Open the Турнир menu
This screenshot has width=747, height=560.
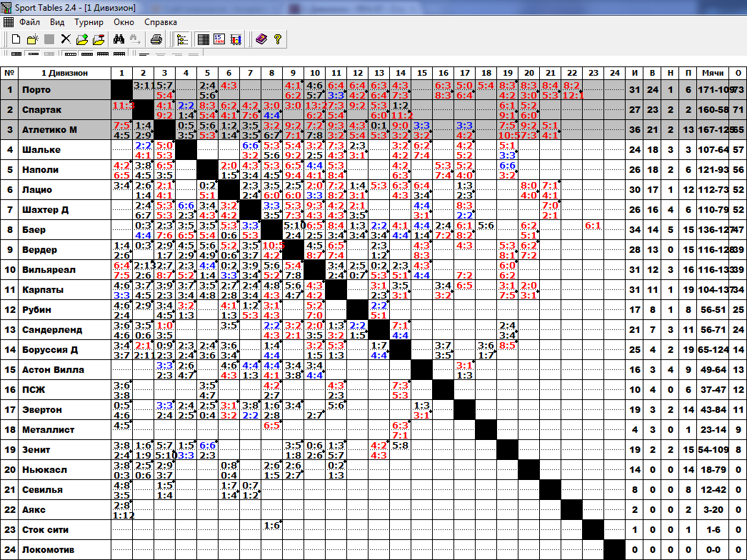(x=89, y=22)
